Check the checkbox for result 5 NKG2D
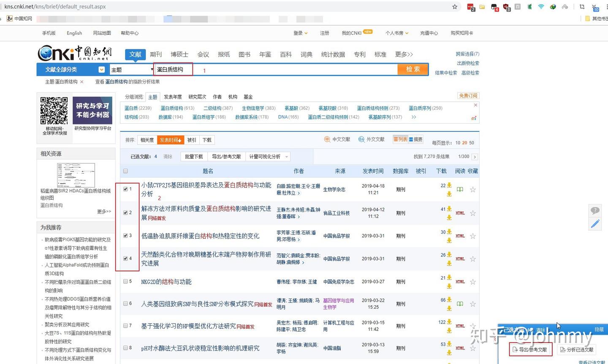The width and height of the screenshot is (608, 364). 125,282
